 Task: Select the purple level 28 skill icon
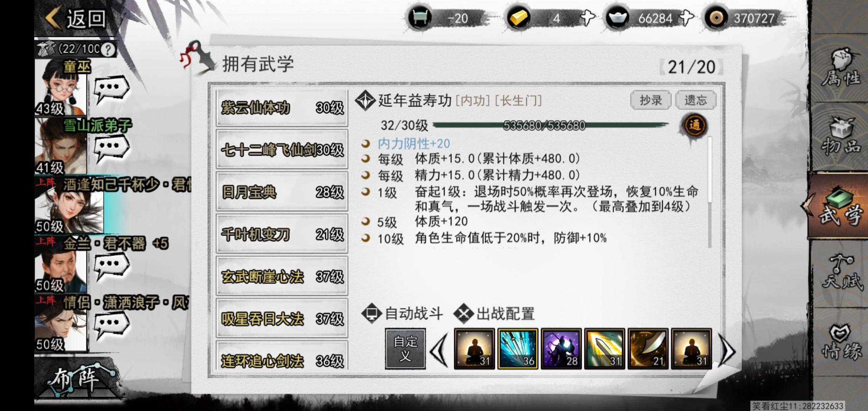561,349
